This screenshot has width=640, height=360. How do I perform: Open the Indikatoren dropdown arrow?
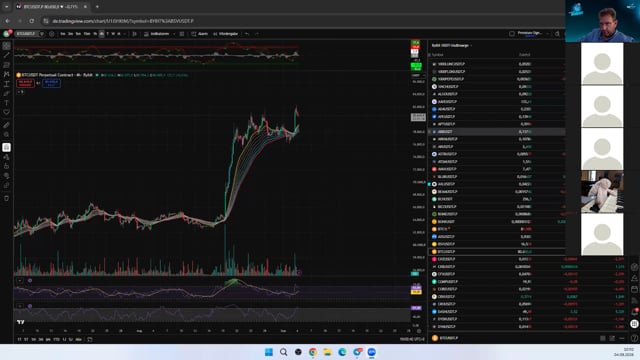pyautogui.click(x=174, y=34)
